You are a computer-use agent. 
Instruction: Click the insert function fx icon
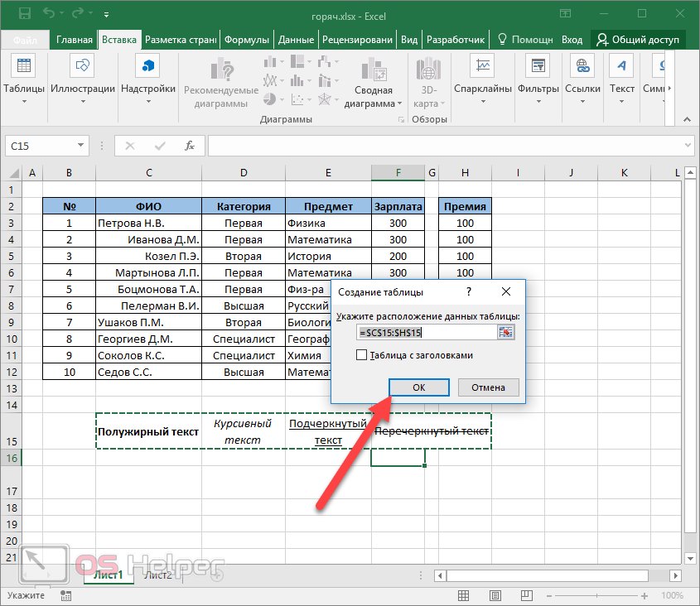pyautogui.click(x=189, y=146)
